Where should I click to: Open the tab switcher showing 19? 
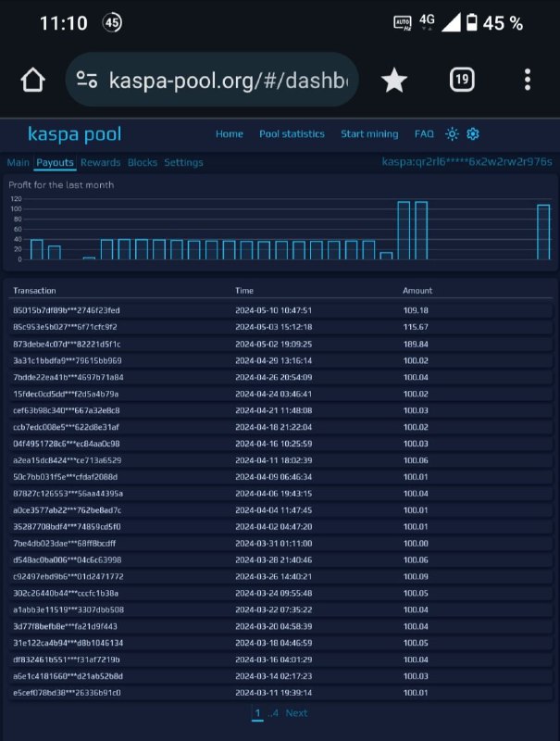click(462, 80)
